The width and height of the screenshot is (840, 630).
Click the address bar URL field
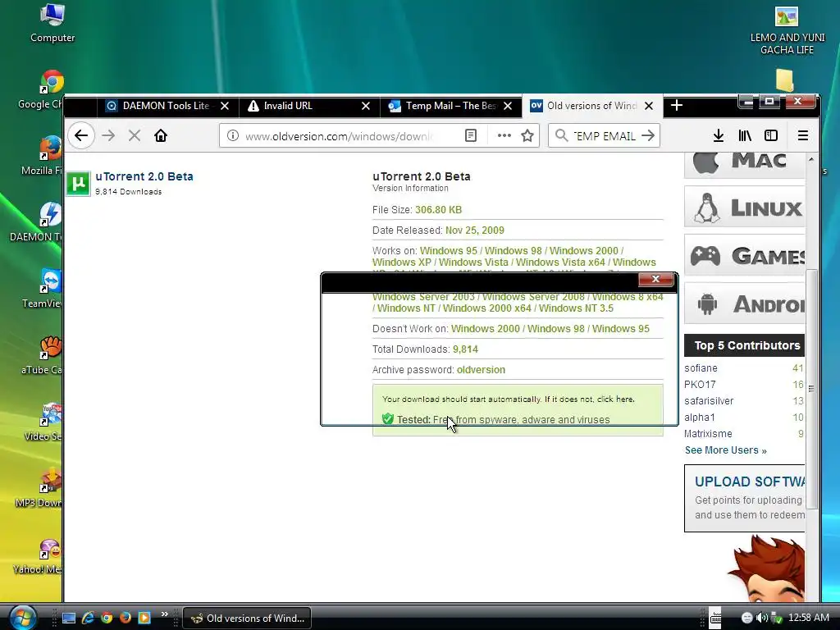(339, 136)
